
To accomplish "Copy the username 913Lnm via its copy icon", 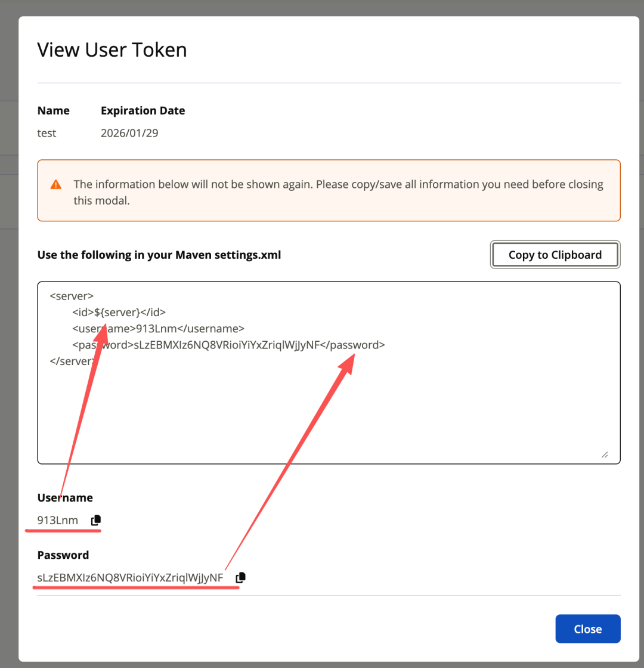I will tap(96, 520).
